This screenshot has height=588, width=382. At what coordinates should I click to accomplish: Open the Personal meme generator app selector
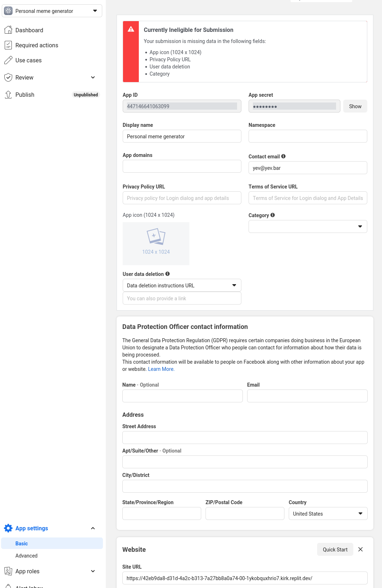tap(52, 11)
